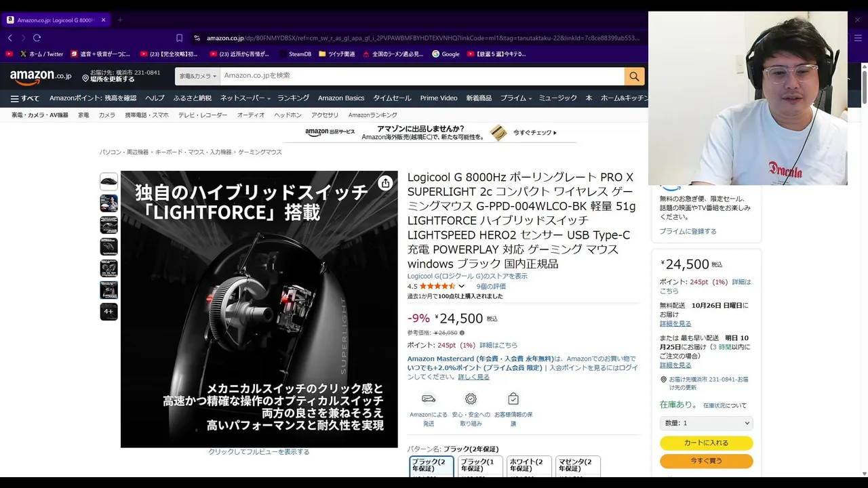The width and height of the screenshot is (868, 488).
Task: Open a new browser tab
Action: [x=120, y=20]
